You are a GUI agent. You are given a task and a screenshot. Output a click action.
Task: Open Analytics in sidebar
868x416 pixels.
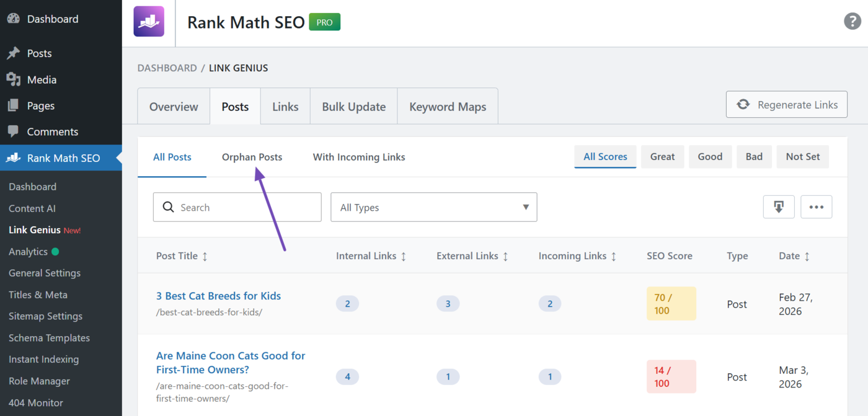(28, 252)
